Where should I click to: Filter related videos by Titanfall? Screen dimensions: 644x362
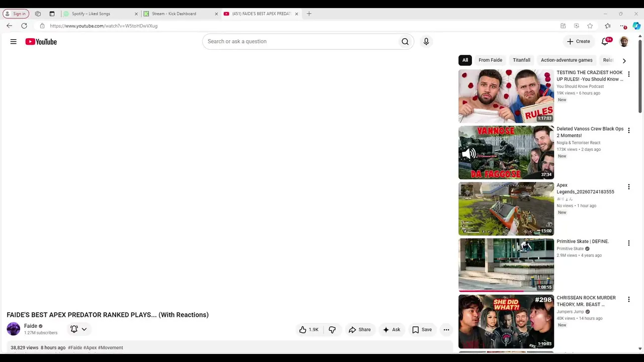521,60
